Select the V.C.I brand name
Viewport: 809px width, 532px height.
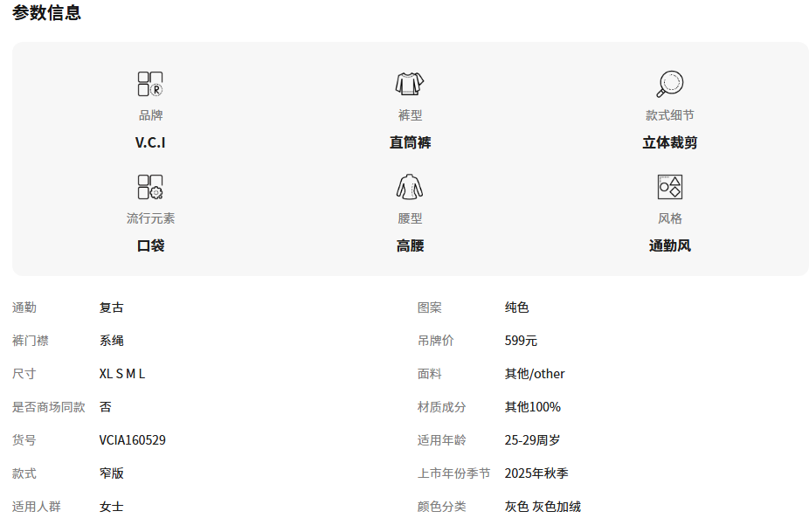pyautogui.click(x=150, y=142)
